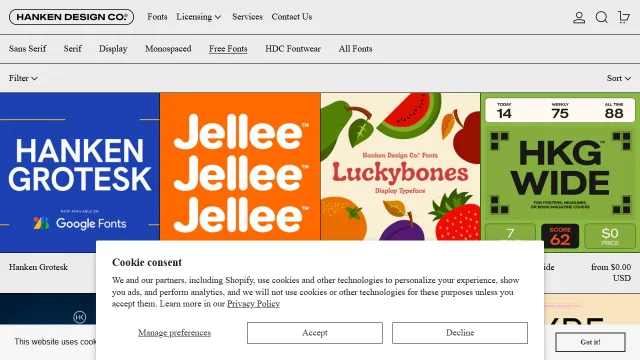
Task: Click the from $0.00 USD price text
Action: click(611, 272)
